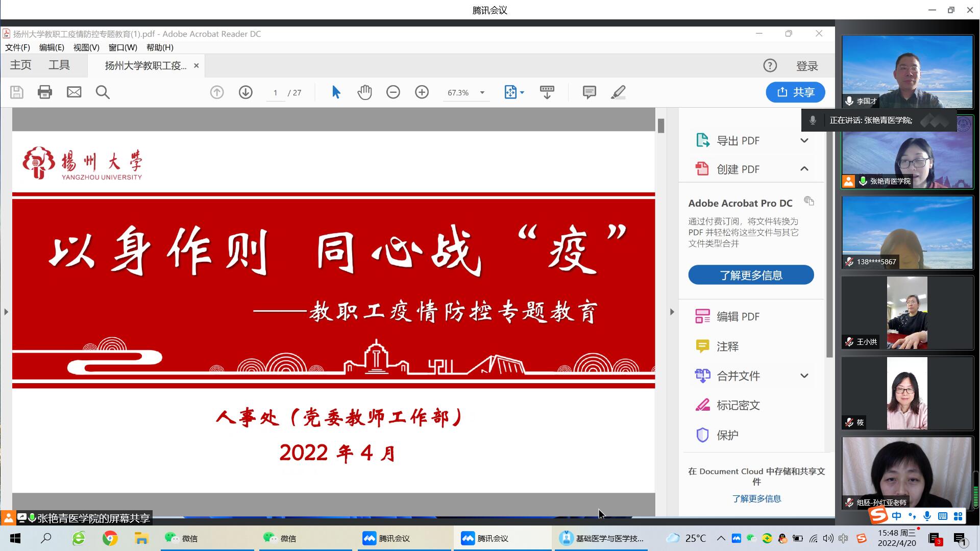The width and height of the screenshot is (980, 551).
Task: Open Chrome from the Windows taskbar
Action: pos(110,538)
